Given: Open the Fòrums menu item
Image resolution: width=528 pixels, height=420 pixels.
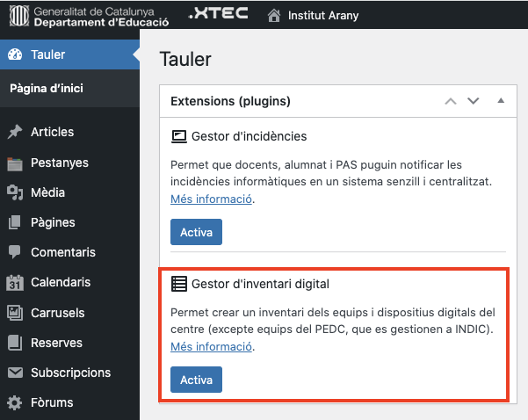Looking at the screenshot, I should [54, 402].
